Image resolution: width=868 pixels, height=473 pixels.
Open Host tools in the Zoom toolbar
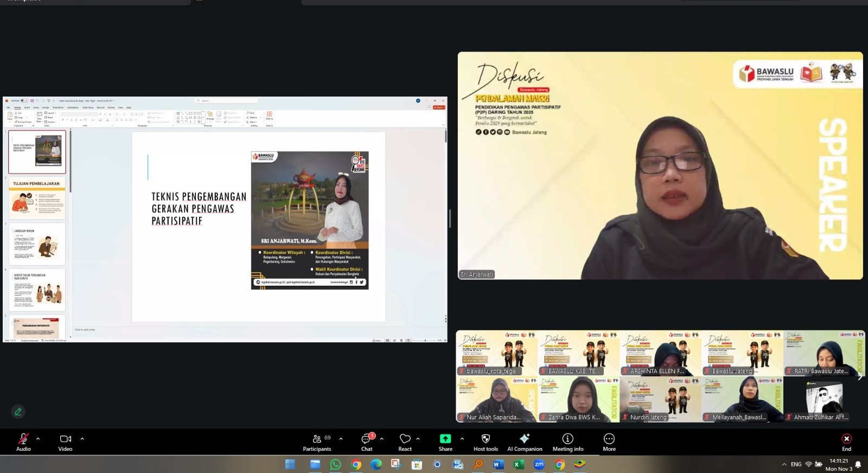point(486,442)
